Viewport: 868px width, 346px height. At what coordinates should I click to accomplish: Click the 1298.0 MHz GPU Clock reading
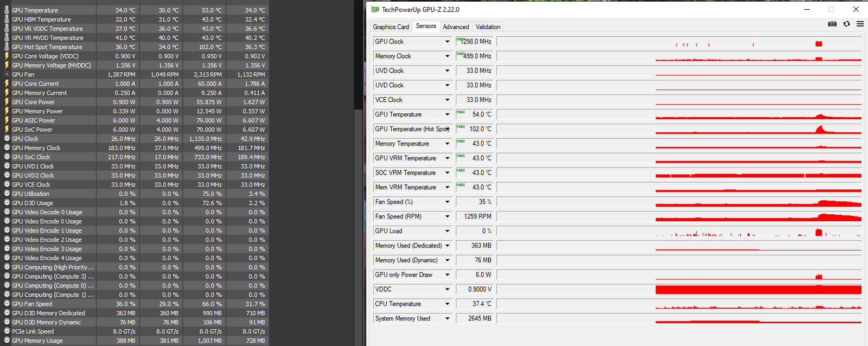point(474,42)
